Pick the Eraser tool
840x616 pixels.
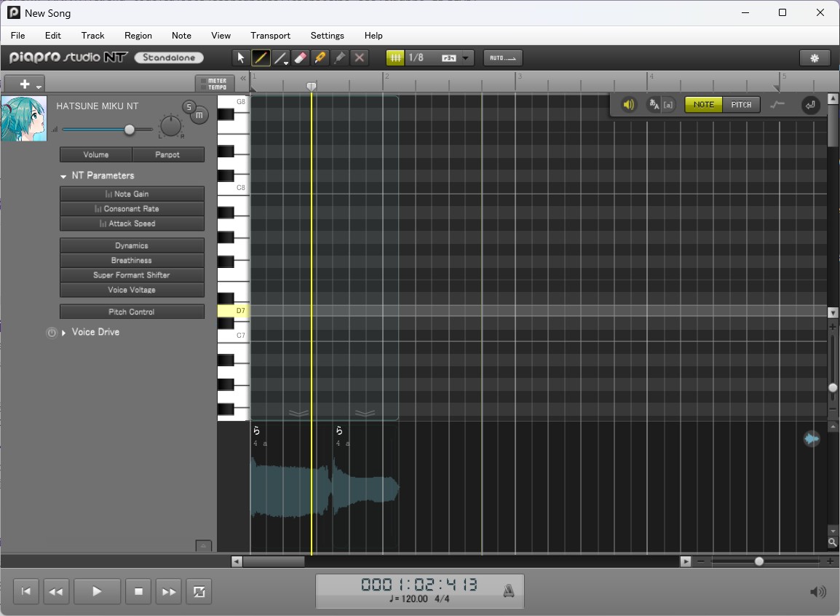click(x=300, y=58)
